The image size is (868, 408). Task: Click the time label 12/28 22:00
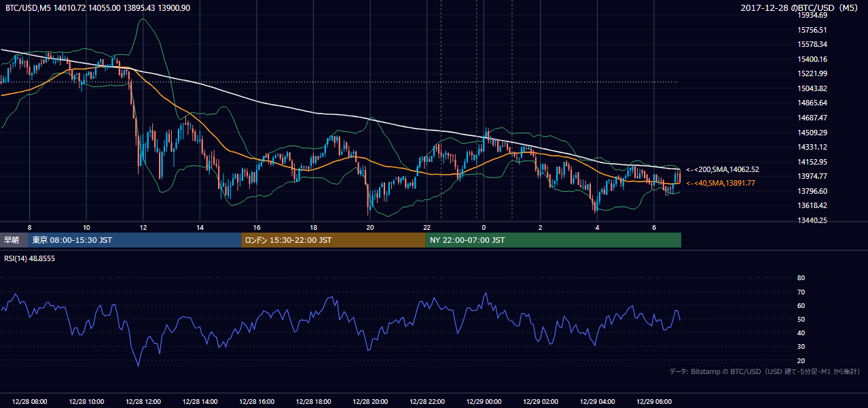coord(427,402)
